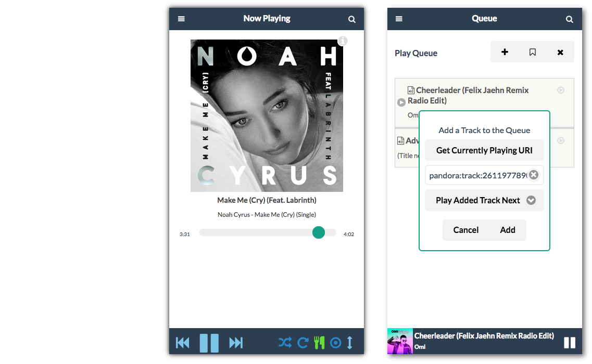592x364 pixels.
Task: Clear the pandora track URI field
Action: click(534, 175)
